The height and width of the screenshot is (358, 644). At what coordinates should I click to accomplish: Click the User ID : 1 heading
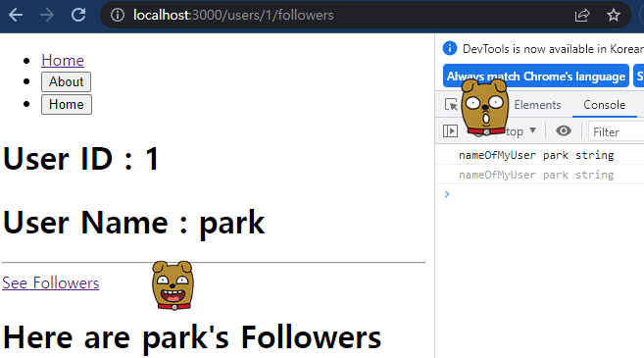click(x=81, y=158)
